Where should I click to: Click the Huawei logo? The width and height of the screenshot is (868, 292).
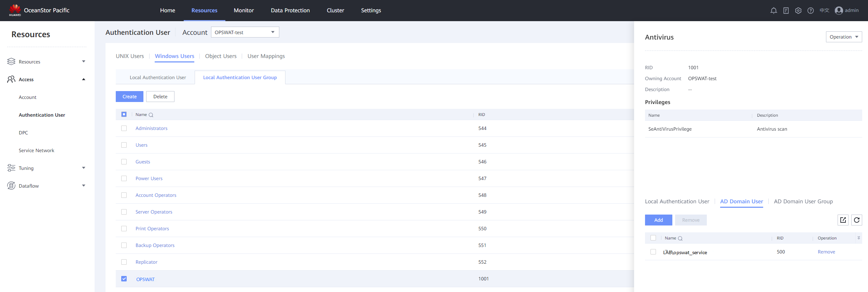(15, 10)
